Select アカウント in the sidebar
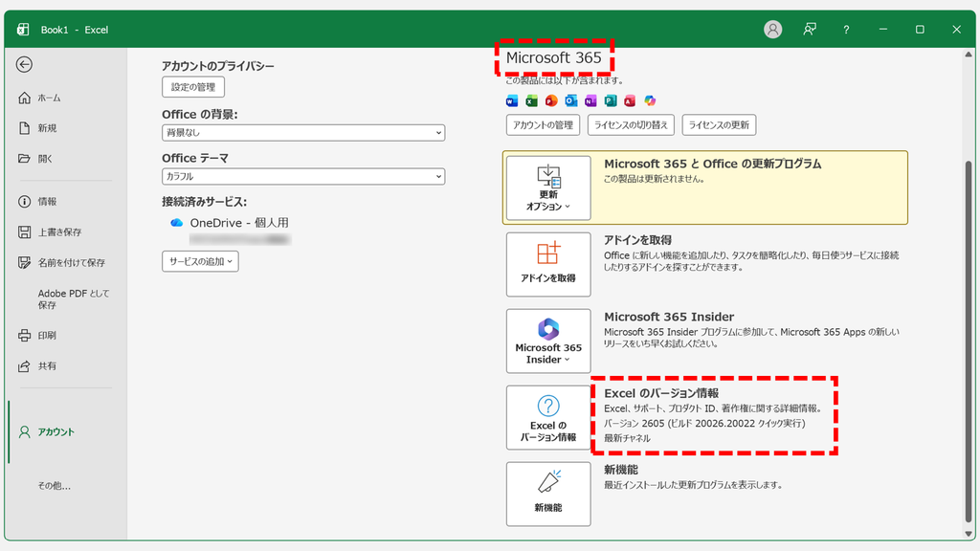The height and width of the screenshot is (551, 980). (47, 431)
